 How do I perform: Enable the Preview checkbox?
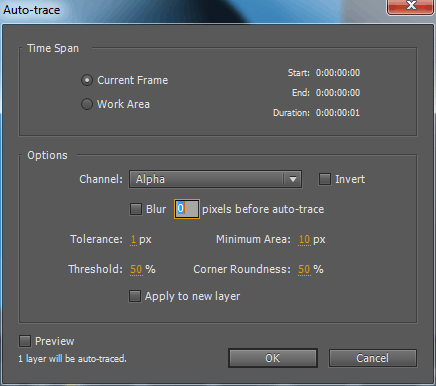pos(25,341)
